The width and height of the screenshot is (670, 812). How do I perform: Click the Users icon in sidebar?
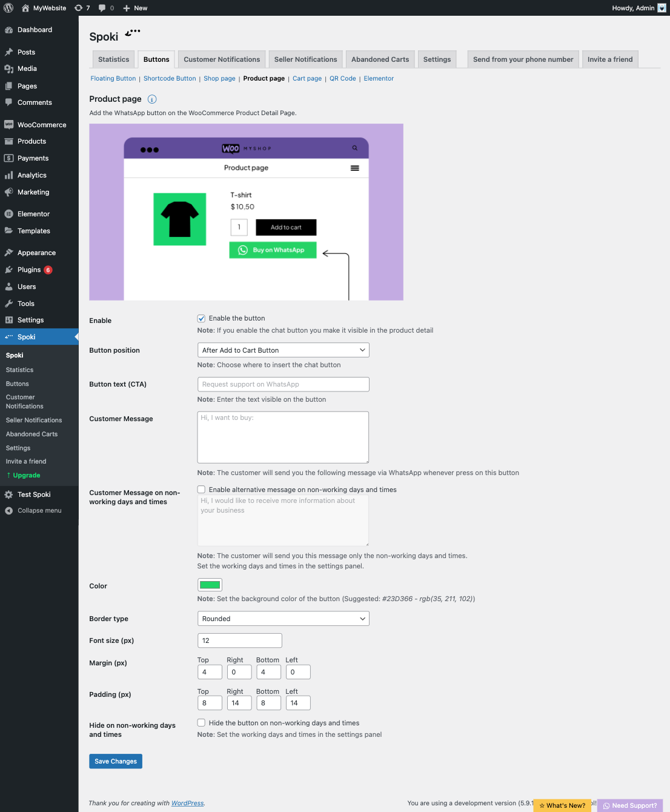(9, 287)
